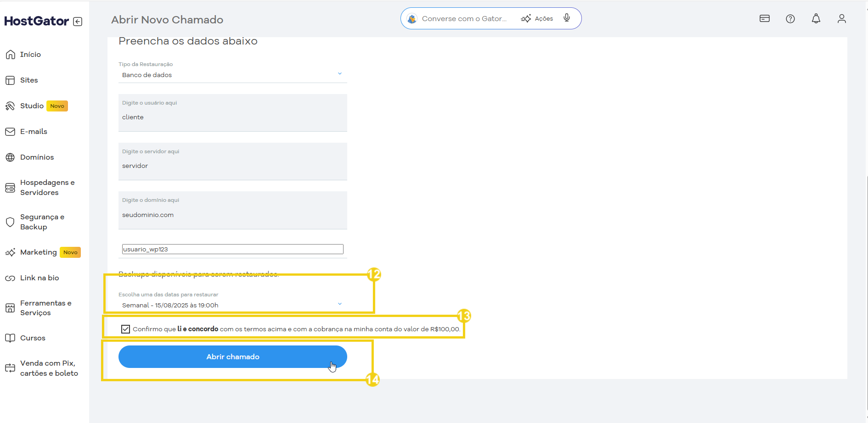Click the HostGator logo

click(37, 21)
